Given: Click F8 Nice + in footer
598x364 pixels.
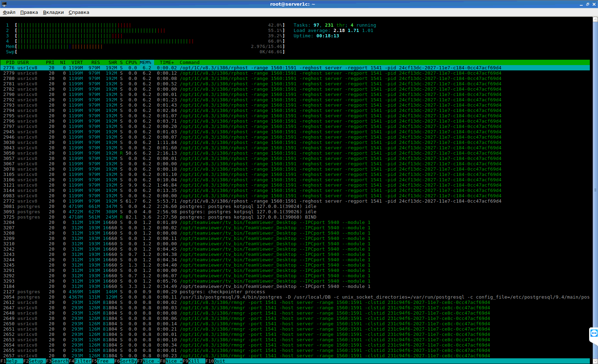Looking at the screenshot, I should [x=171, y=361].
